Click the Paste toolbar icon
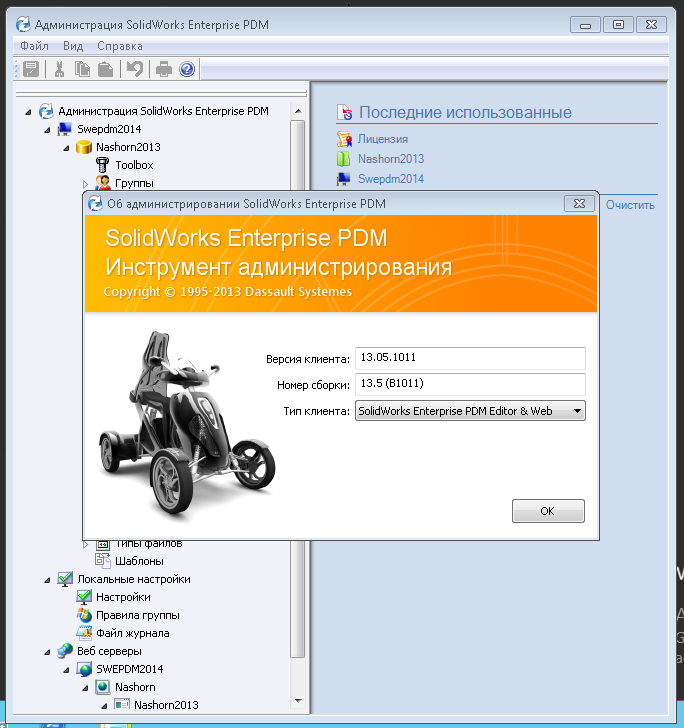The width and height of the screenshot is (684, 728). 106,69
